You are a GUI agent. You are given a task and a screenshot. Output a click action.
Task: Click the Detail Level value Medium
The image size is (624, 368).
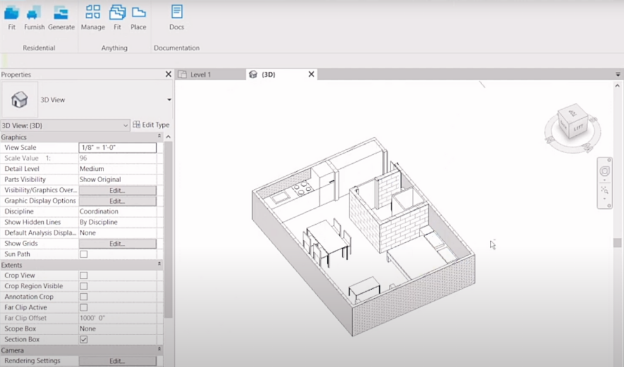[92, 169]
